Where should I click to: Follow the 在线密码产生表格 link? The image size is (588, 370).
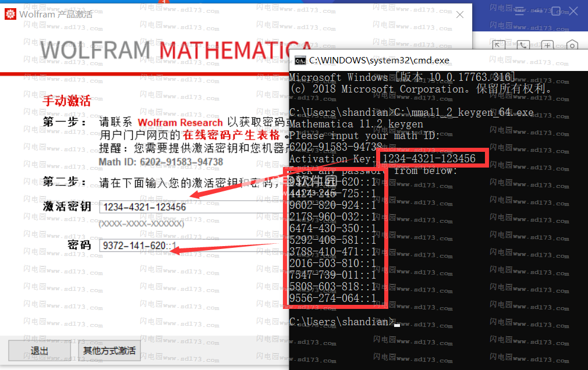pyautogui.click(x=231, y=135)
